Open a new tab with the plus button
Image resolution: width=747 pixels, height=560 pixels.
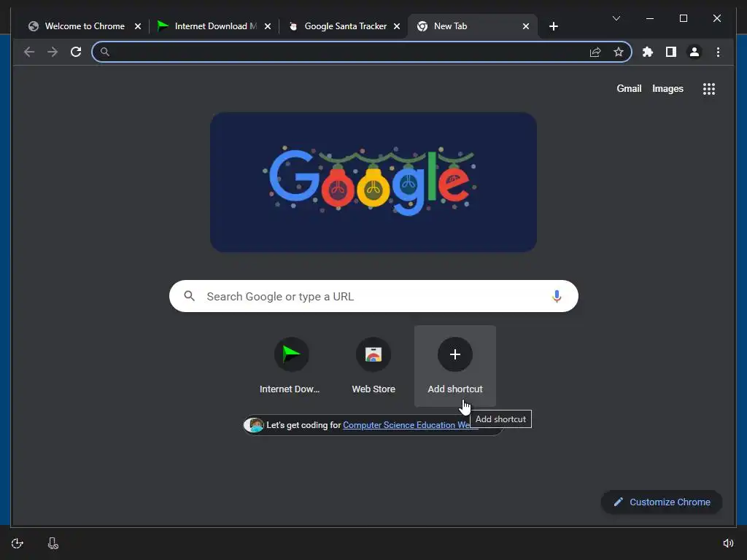553,26
